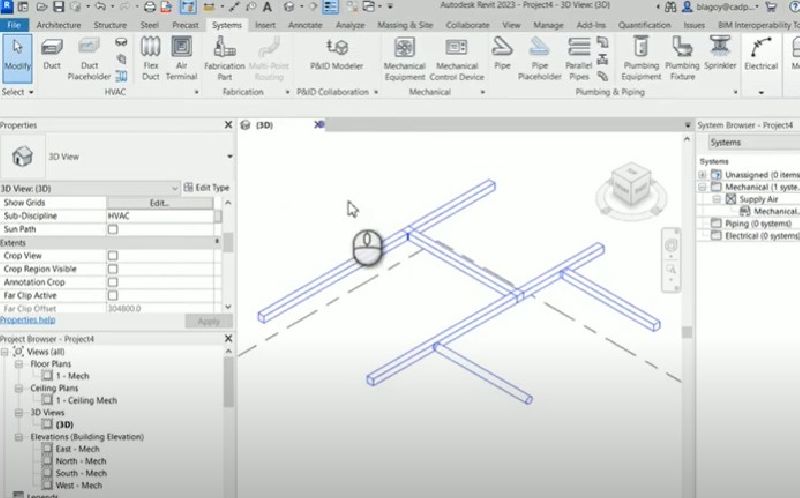Start the Pipe tool
Viewport: 800px width, 498px height.
[x=502, y=54]
